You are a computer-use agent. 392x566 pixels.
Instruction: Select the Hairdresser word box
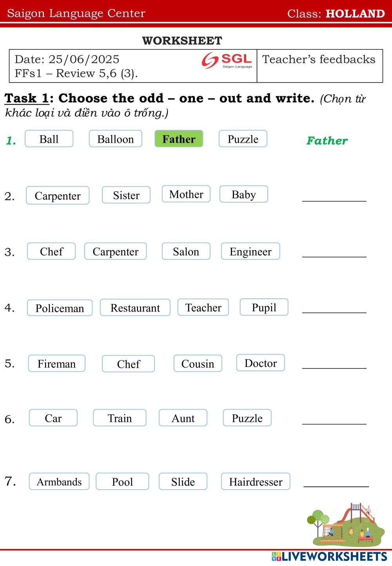point(256,482)
